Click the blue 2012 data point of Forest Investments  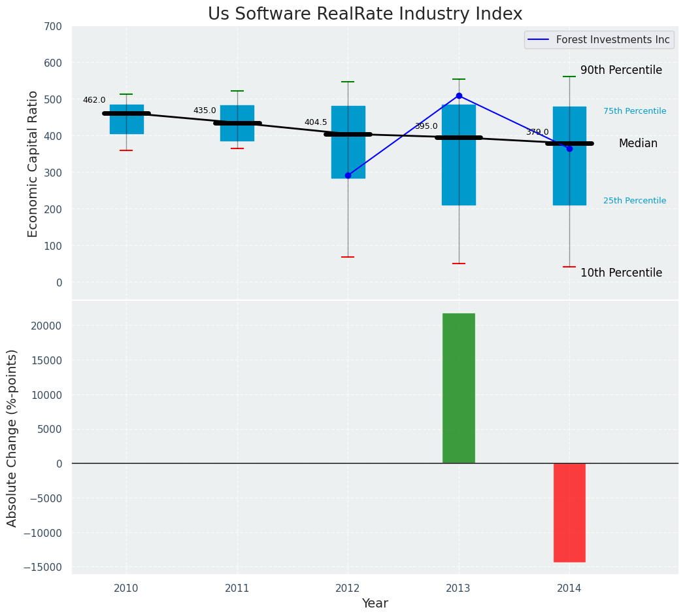click(348, 176)
